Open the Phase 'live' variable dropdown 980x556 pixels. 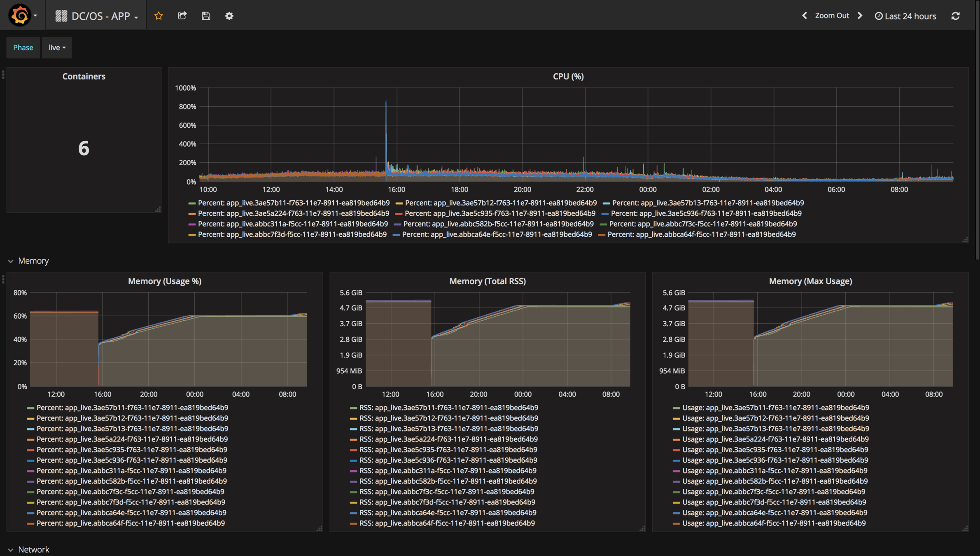[x=57, y=47]
